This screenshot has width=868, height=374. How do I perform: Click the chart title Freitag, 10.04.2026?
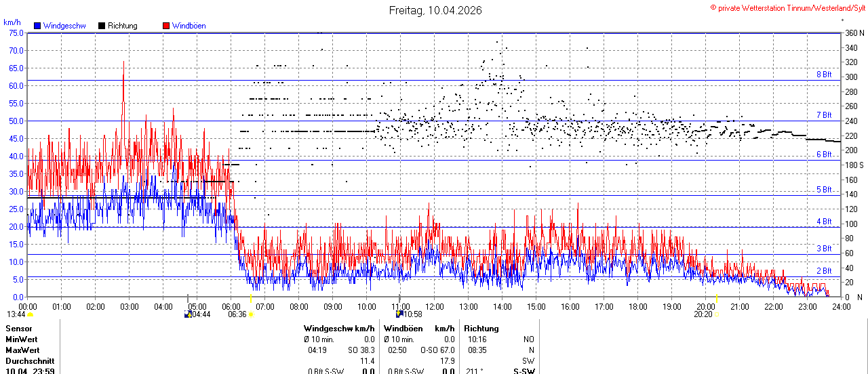pyautogui.click(x=435, y=10)
